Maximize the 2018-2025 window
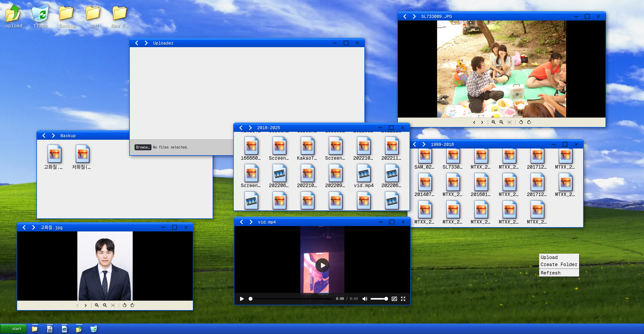644x334 pixels. click(391, 128)
